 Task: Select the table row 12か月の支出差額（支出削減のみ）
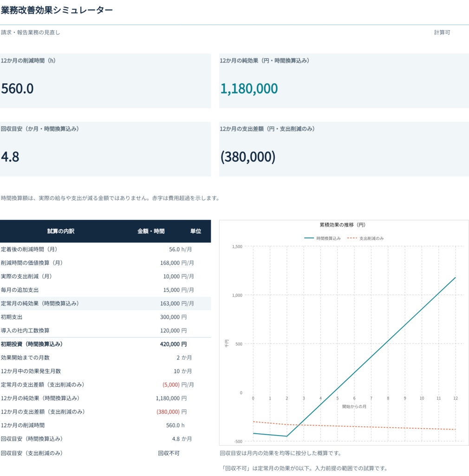pyautogui.click(x=105, y=412)
